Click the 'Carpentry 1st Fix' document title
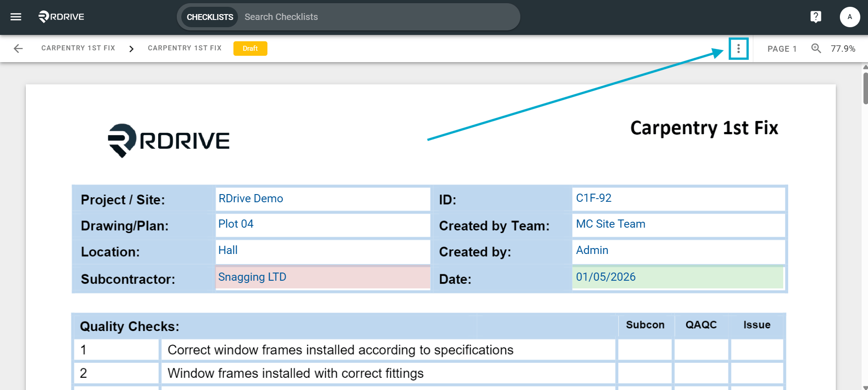 [704, 128]
